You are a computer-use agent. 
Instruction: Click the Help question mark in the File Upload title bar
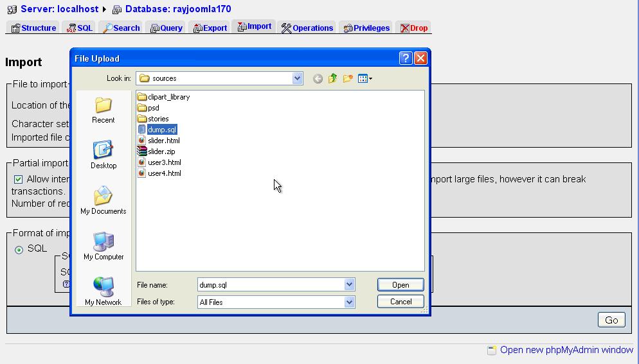tap(406, 58)
